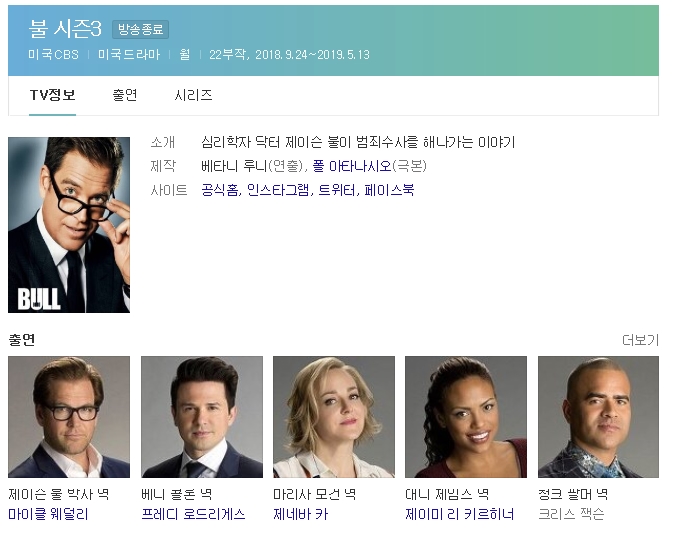675x540 pixels.
Task: Click the 제이미 리 키르히너 cast photo
Action: coord(466,417)
